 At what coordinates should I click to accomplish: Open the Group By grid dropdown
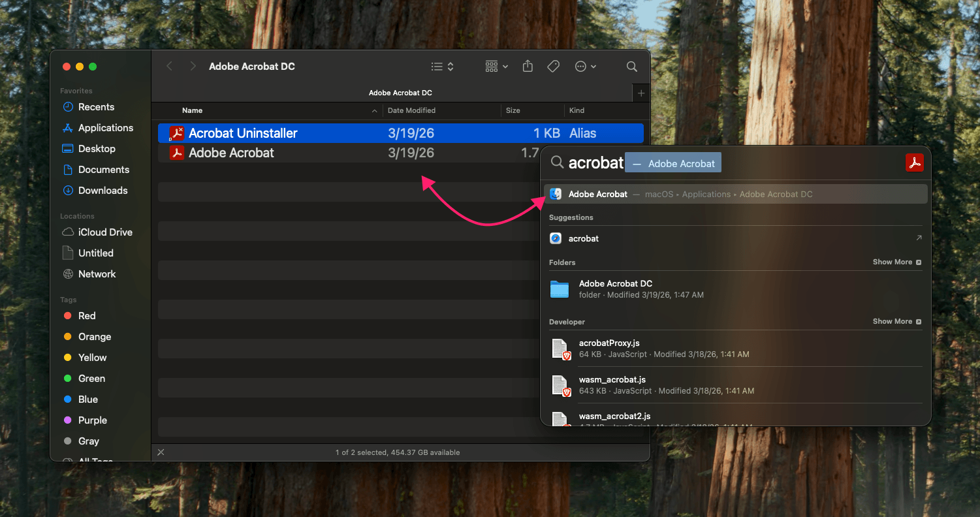497,67
